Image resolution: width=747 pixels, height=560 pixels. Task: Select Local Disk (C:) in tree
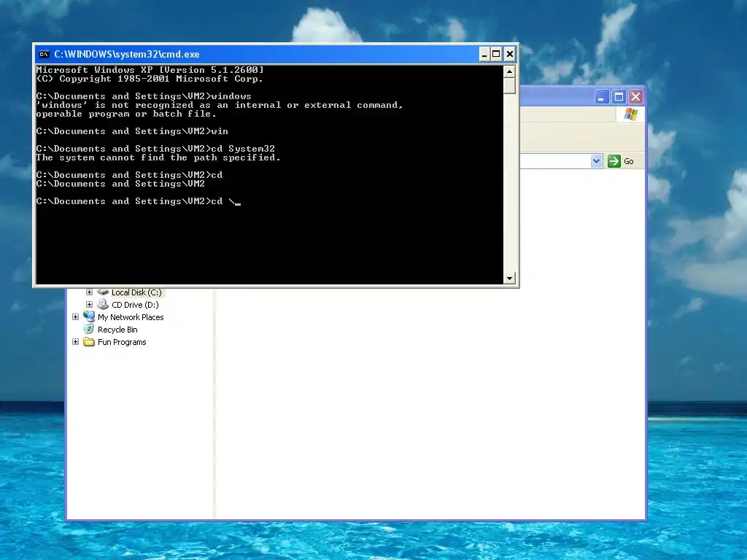point(136,293)
